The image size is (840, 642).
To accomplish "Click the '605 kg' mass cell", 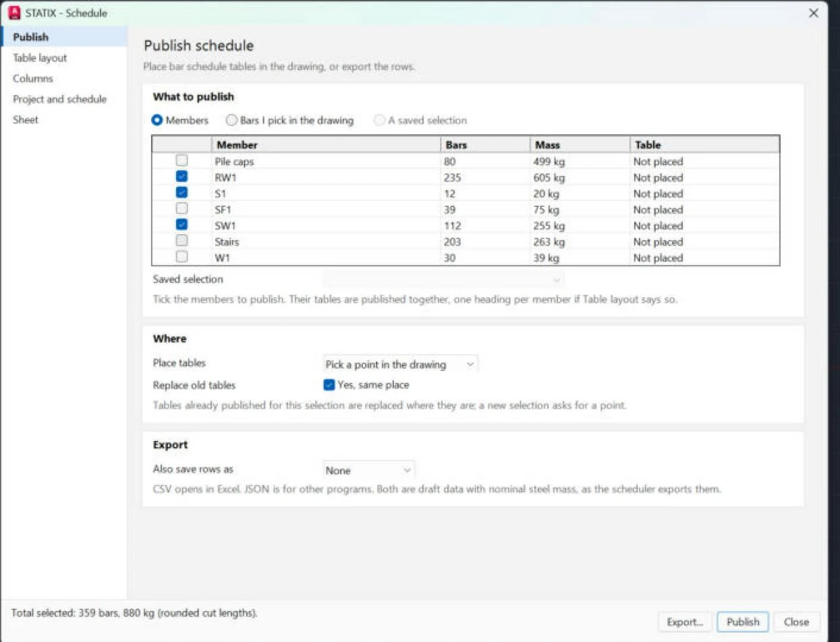I will point(580,178).
